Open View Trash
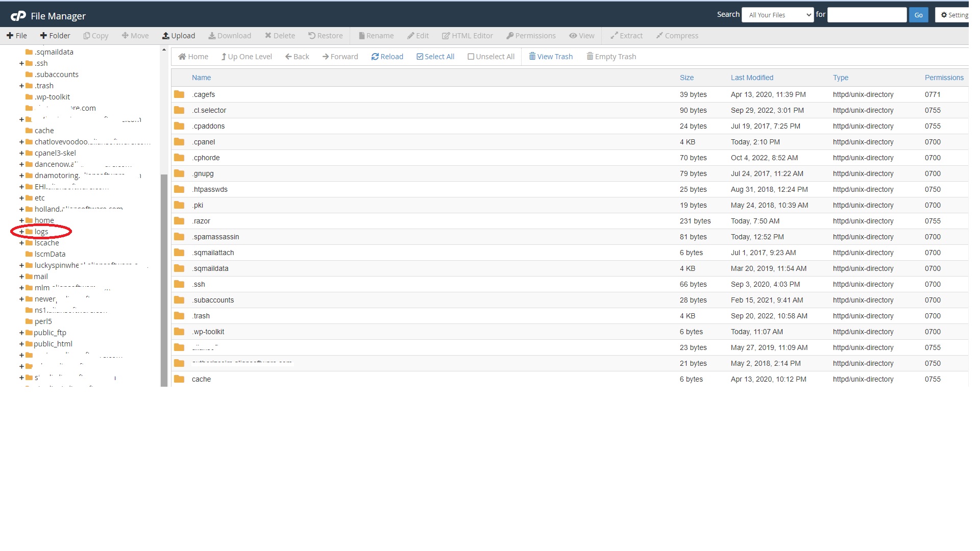The height and width of the screenshot is (551, 980). [551, 57]
